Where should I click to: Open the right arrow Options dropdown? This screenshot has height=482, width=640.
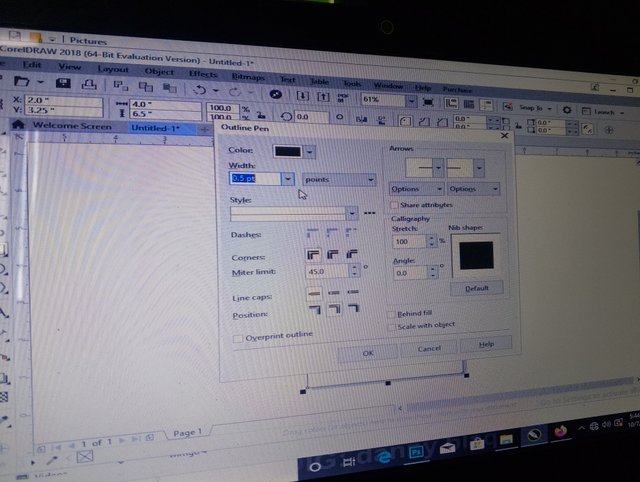click(x=473, y=189)
